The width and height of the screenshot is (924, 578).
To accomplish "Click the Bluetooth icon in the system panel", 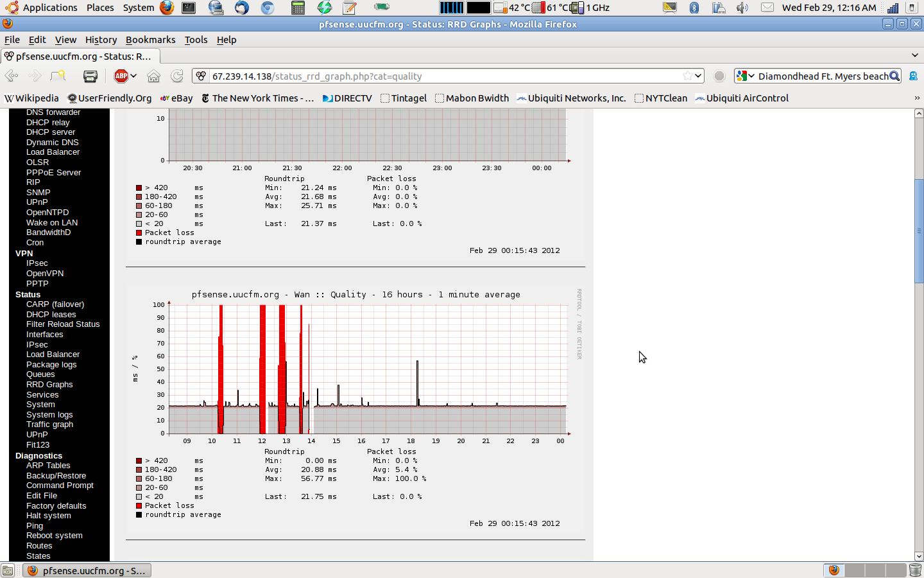I will [694, 8].
